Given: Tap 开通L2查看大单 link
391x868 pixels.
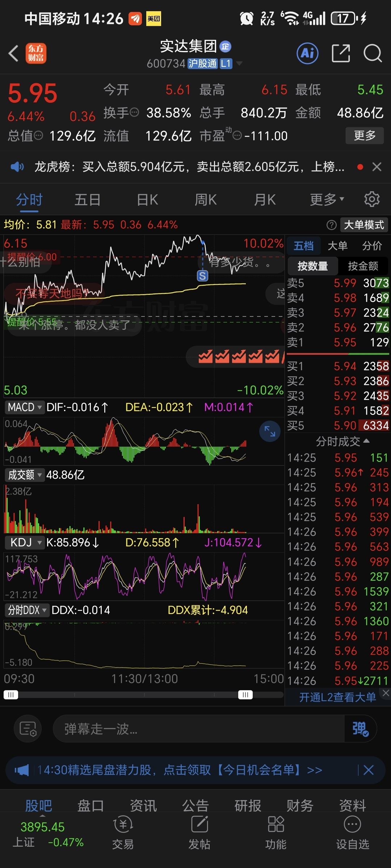Looking at the screenshot, I should coord(337,697).
